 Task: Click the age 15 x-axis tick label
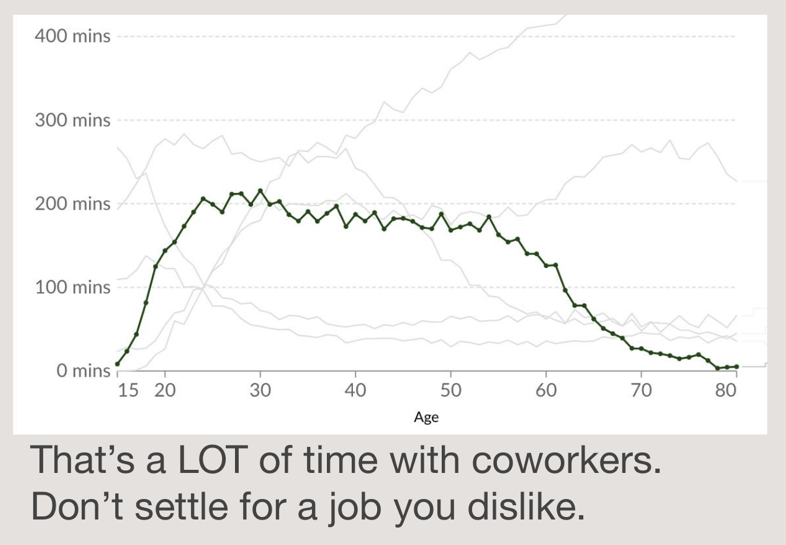(128, 390)
